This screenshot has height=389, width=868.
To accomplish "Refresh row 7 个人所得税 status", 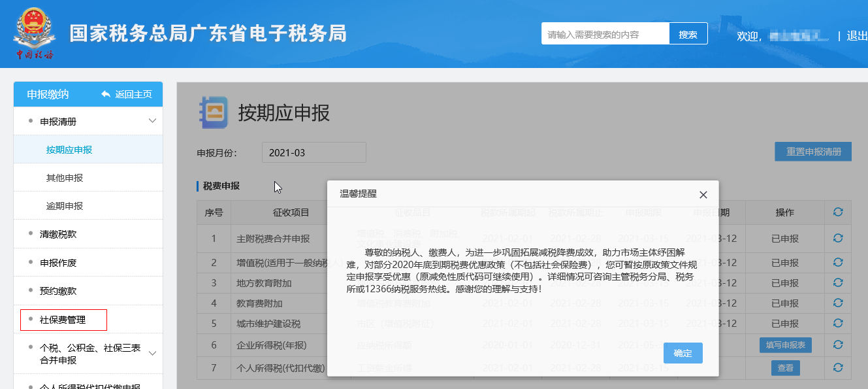I will (x=838, y=368).
